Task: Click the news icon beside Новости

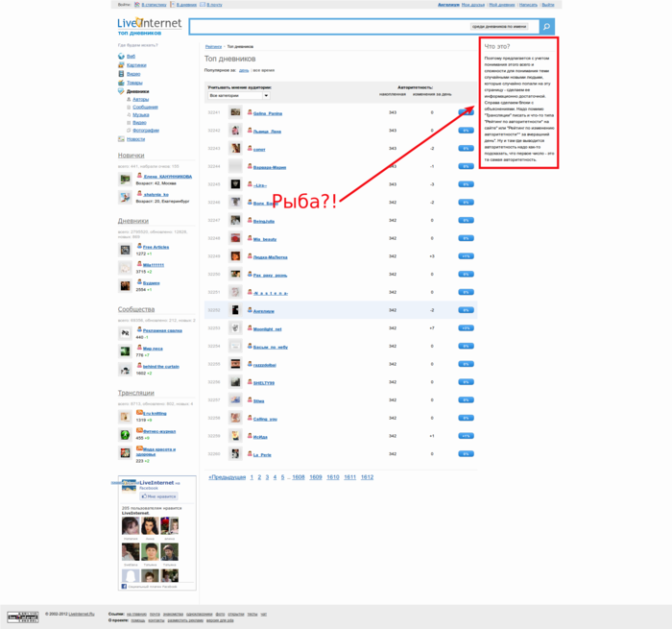Action: tap(121, 139)
